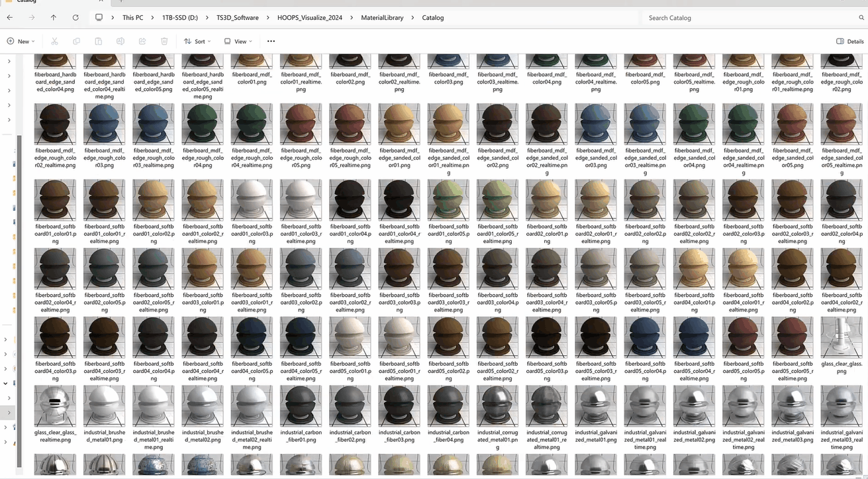Open the New item dropdown
868x479 pixels.
[21, 41]
